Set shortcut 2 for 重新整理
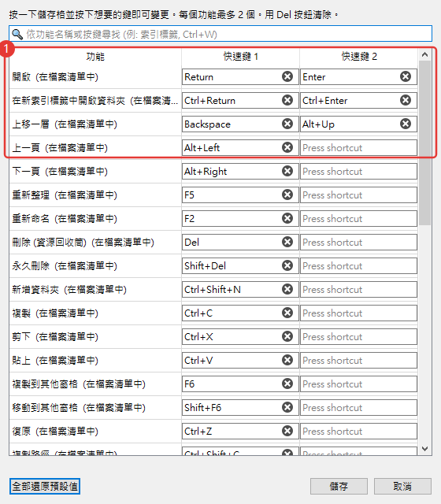Image resolution: width=441 pixels, height=504 pixels. click(x=358, y=195)
